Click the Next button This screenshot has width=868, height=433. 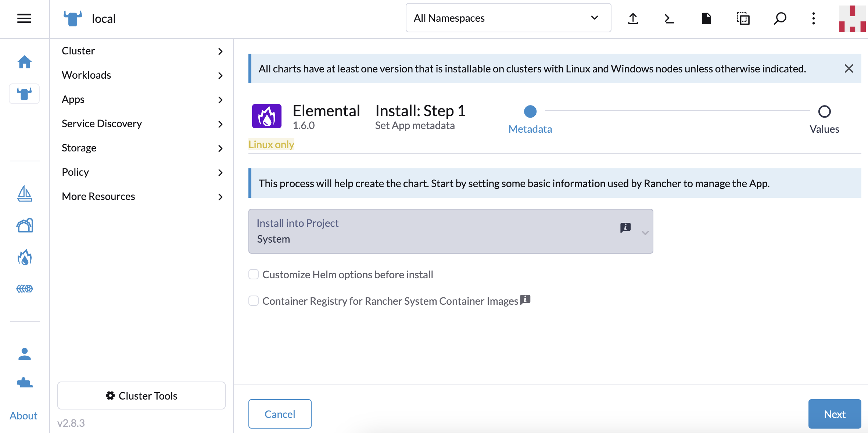click(x=835, y=414)
